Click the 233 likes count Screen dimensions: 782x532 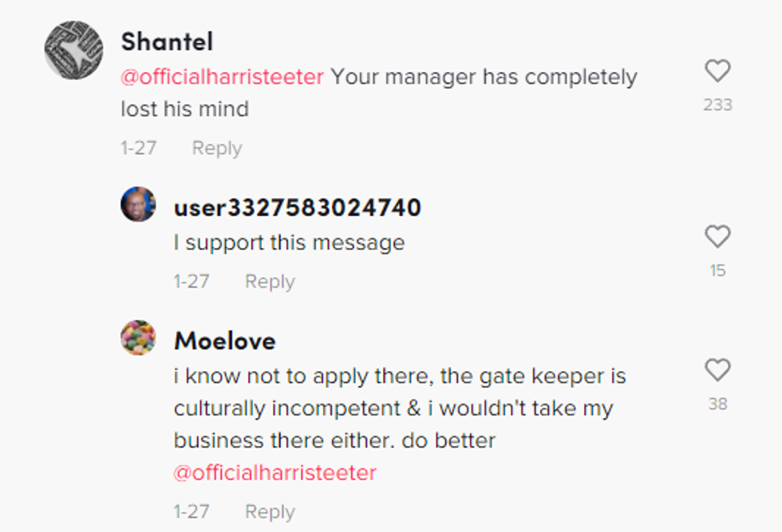coord(717,105)
